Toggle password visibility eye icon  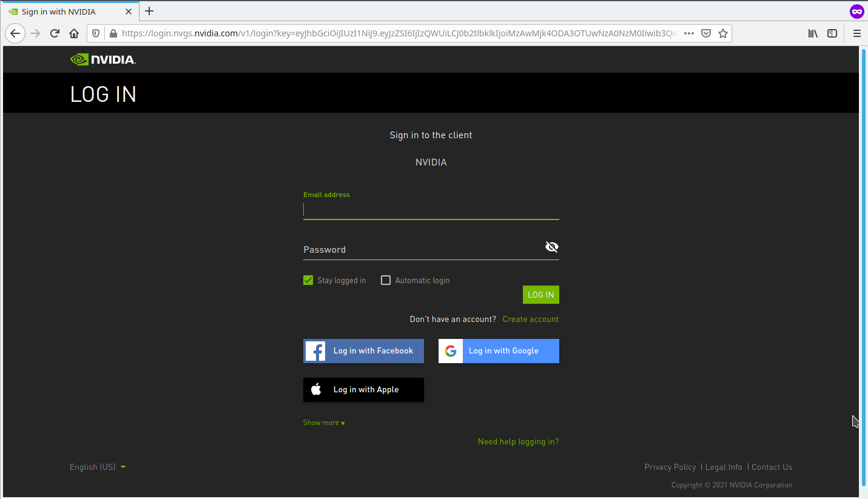click(551, 247)
